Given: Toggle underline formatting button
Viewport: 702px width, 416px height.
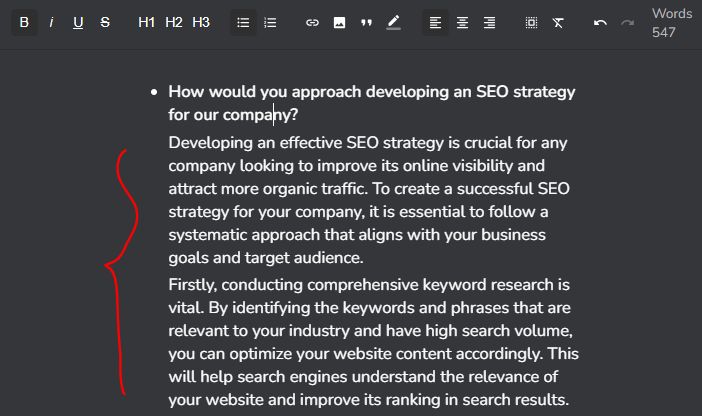Looking at the screenshot, I should (x=78, y=22).
